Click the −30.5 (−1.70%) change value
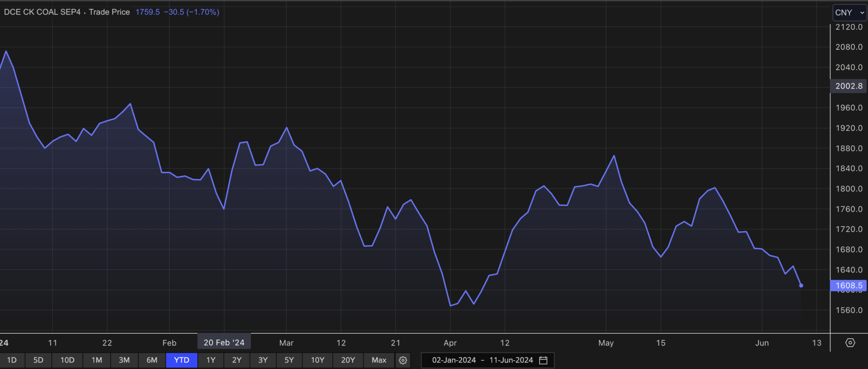The image size is (868, 369). (191, 12)
